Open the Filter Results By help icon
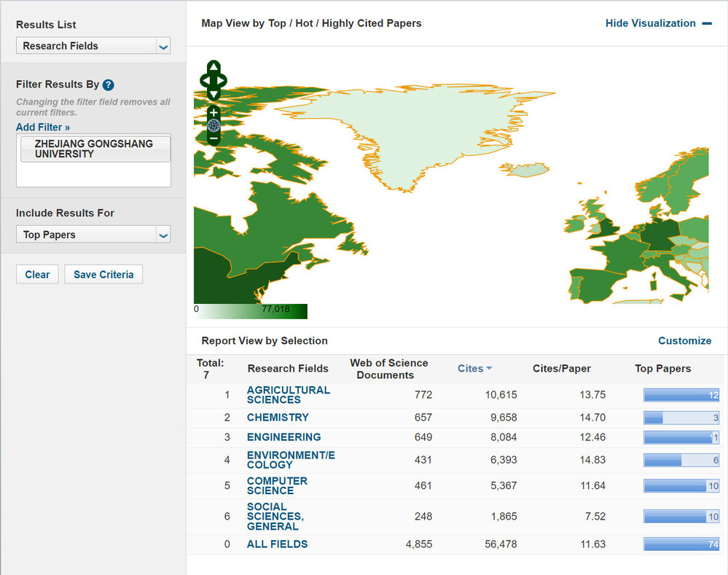This screenshot has width=728, height=575. [x=108, y=85]
